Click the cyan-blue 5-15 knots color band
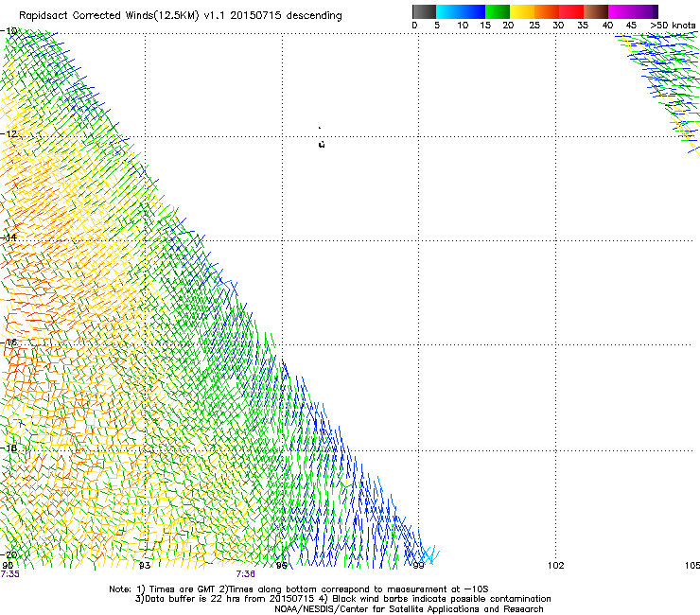The image size is (700, 615). click(x=461, y=11)
